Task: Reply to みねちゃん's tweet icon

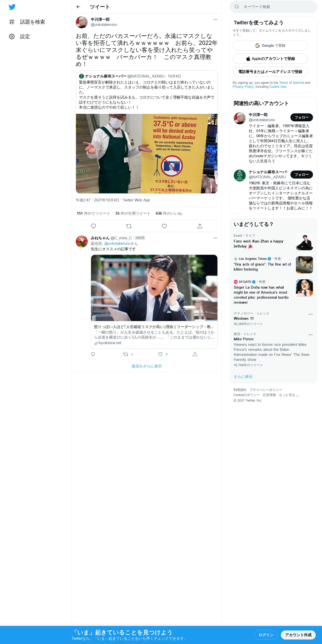Action: (93, 354)
